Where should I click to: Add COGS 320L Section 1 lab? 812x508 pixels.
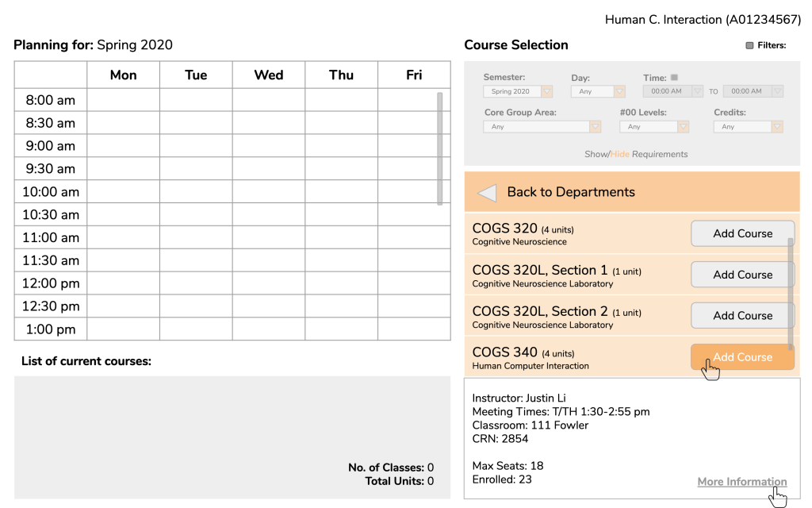click(x=742, y=275)
